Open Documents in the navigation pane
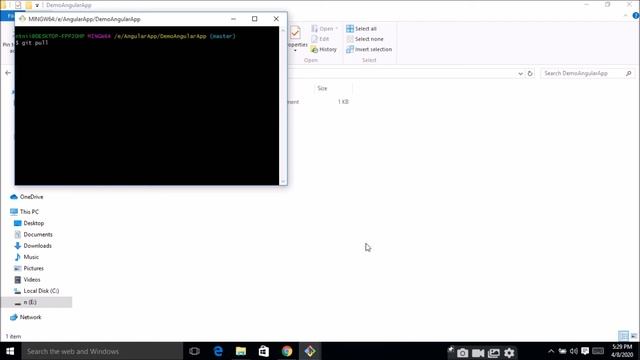This screenshot has width=640, height=360. (33, 235)
